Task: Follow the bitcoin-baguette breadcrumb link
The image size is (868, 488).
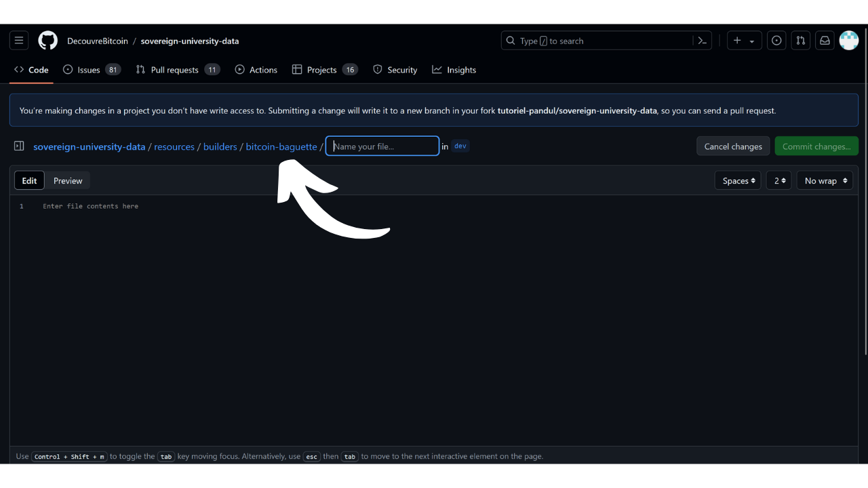Action: [x=281, y=146]
